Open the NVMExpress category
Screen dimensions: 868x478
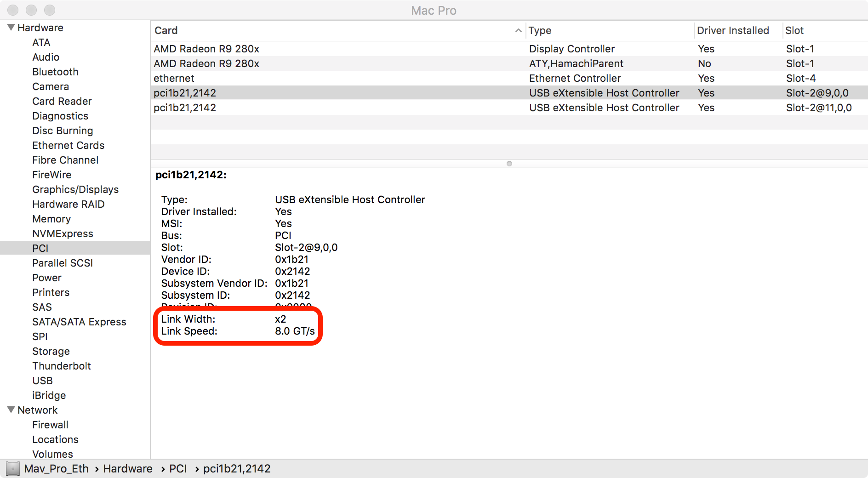tap(63, 233)
